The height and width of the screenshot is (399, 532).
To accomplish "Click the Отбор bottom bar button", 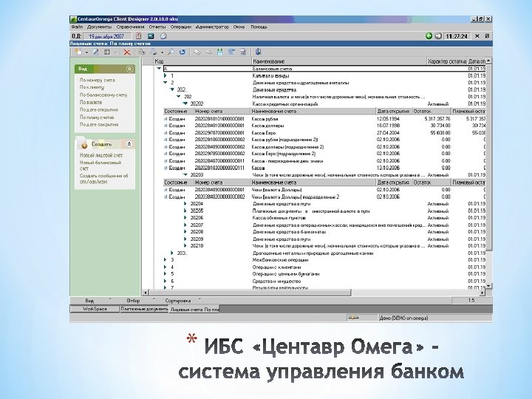I will pyautogui.click(x=133, y=301).
